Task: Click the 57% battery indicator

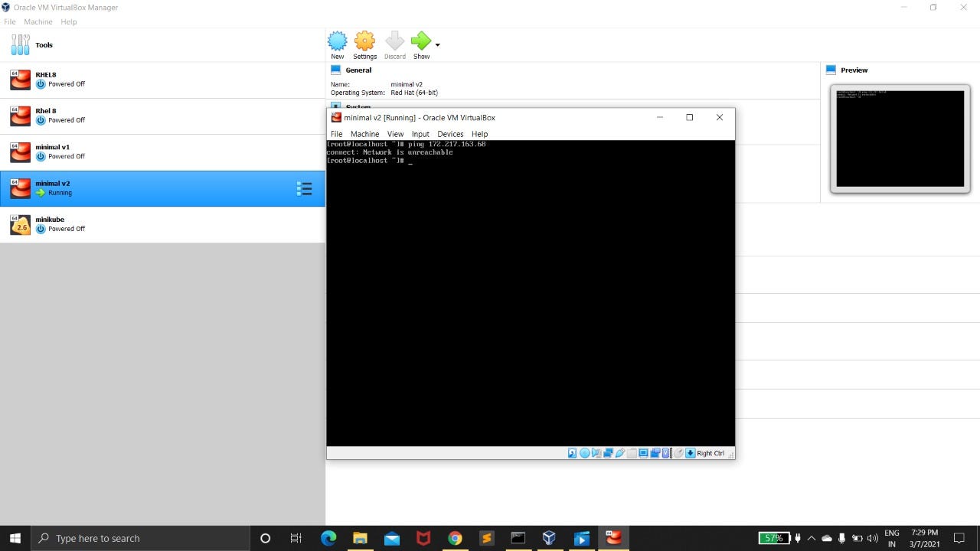Action: tap(773, 538)
